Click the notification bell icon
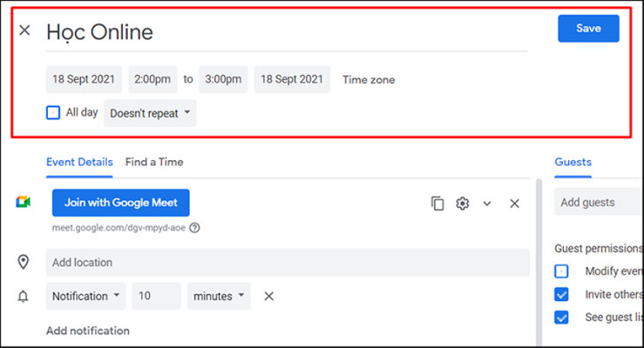644x348 pixels. click(23, 296)
